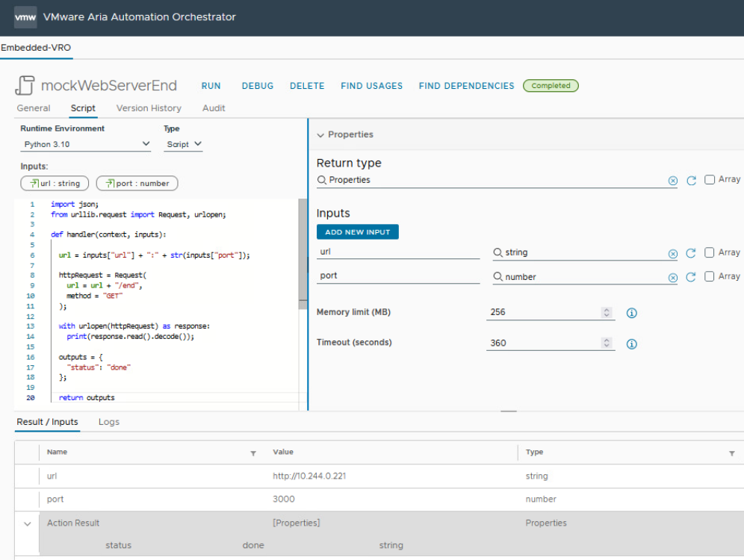The image size is (744, 560).
Task: Show Timeout info tooltip icon
Action: [x=631, y=343]
